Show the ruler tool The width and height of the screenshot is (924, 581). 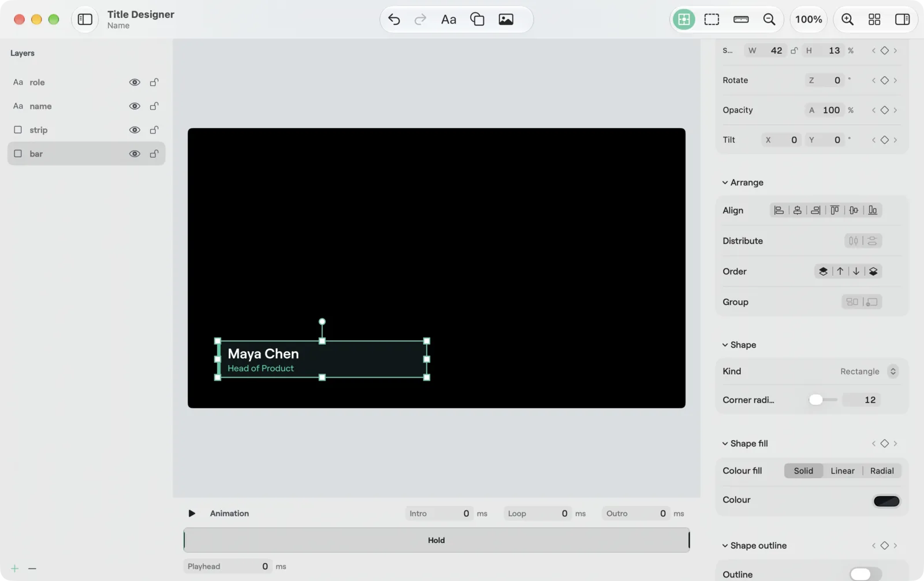[741, 19]
